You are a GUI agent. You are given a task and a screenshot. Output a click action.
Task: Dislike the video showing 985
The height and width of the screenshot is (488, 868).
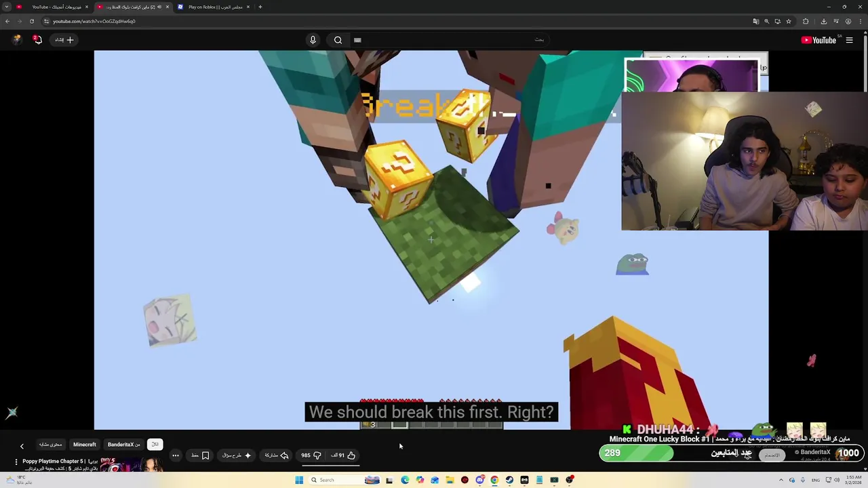tap(311, 455)
